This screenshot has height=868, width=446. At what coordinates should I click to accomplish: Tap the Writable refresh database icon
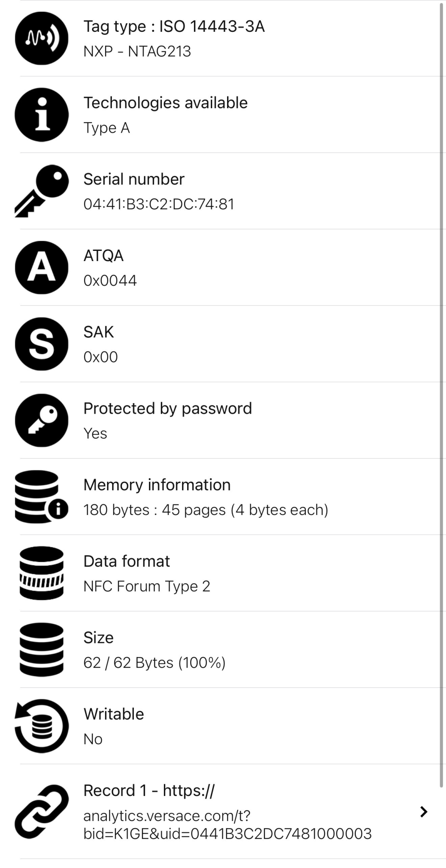[42, 726]
